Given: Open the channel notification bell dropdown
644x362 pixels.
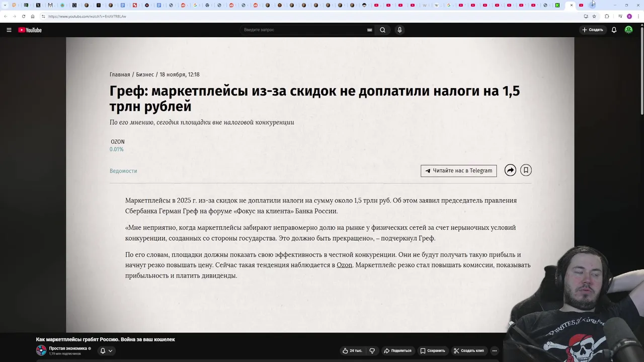Looking at the screenshot, I should 106,350.
